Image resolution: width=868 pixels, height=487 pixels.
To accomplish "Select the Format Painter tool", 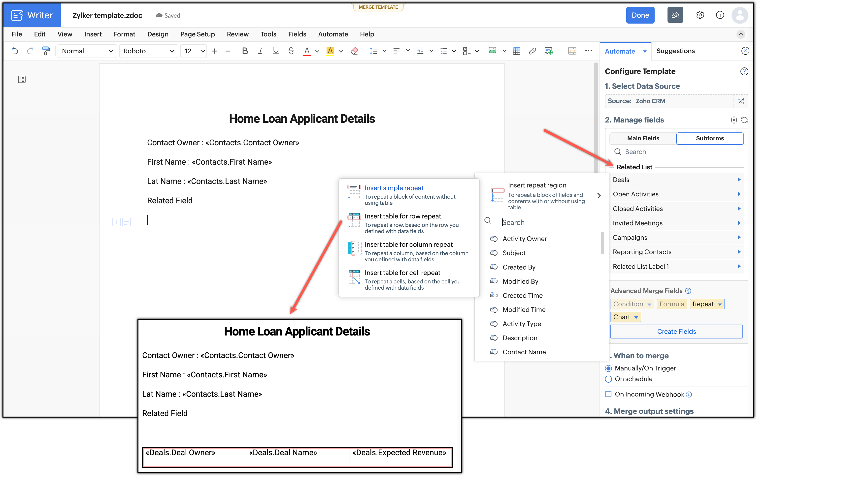I will [x=46, y=51].
